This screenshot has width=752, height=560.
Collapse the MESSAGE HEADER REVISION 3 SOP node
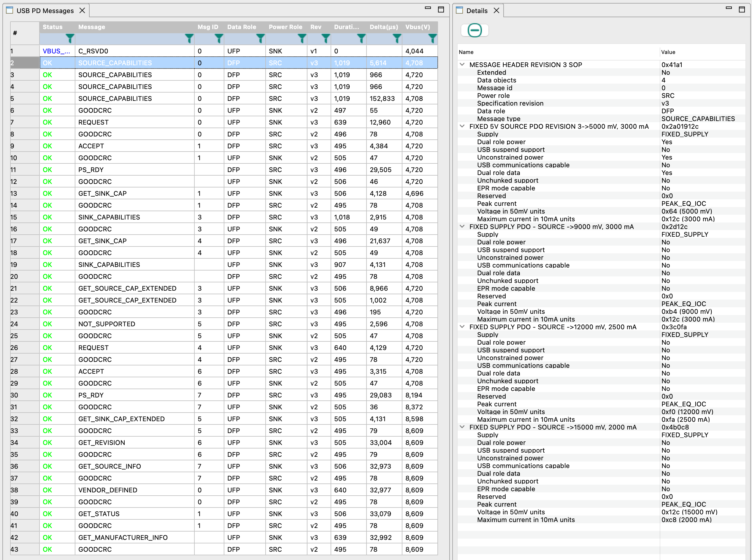point(462,64)
